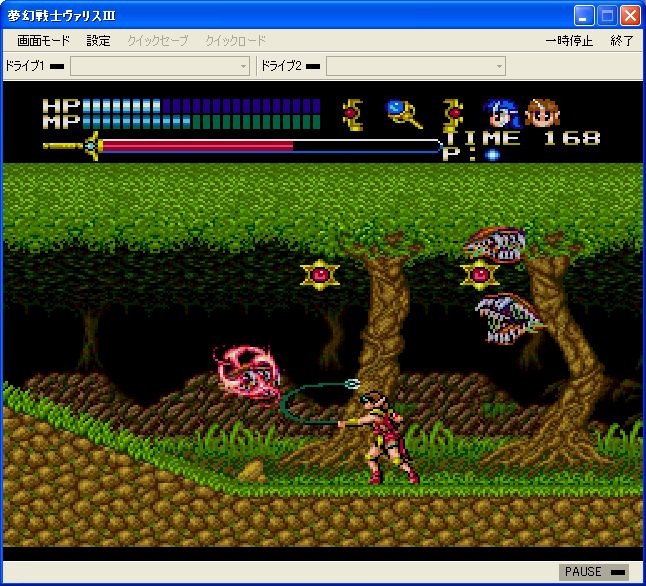The height and width of the screenshot is (586, 646).
Task: Click the ドライブ1 access indicator
Action: point(57,66)
